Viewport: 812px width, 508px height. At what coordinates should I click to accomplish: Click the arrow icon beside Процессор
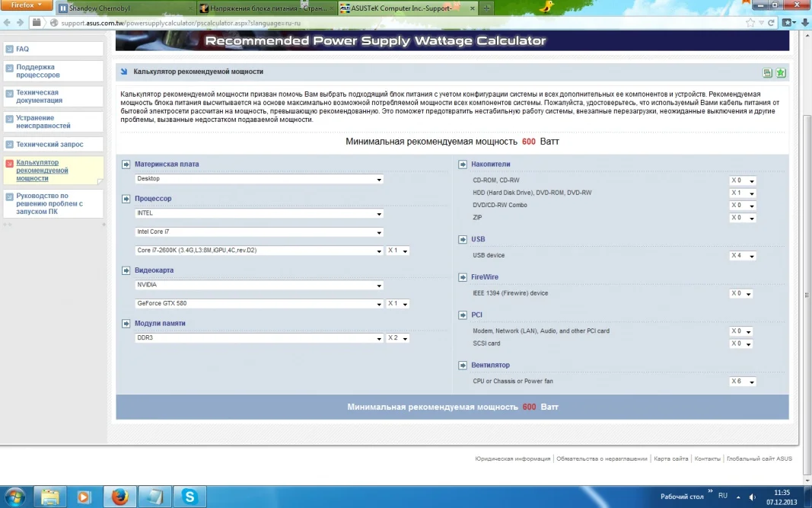126,199
